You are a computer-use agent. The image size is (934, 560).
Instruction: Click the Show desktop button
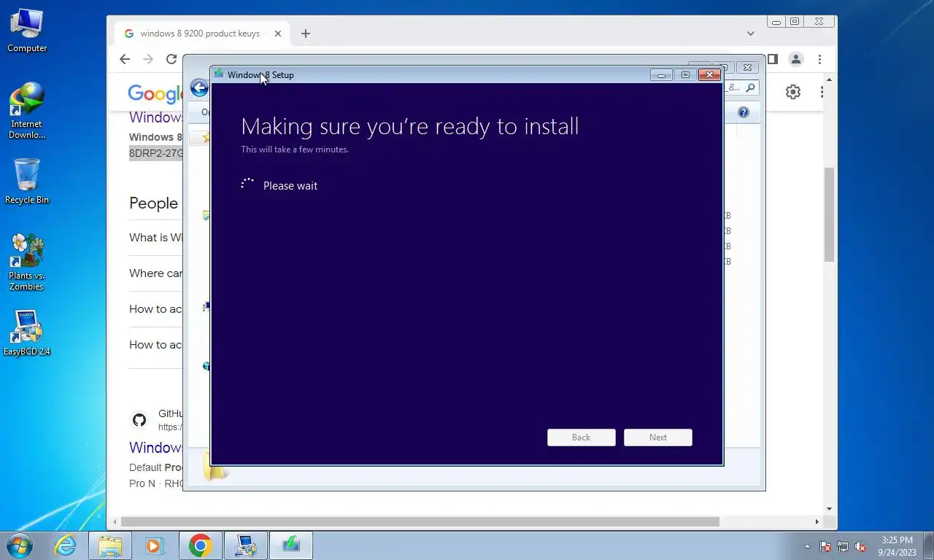click(929, 546)
